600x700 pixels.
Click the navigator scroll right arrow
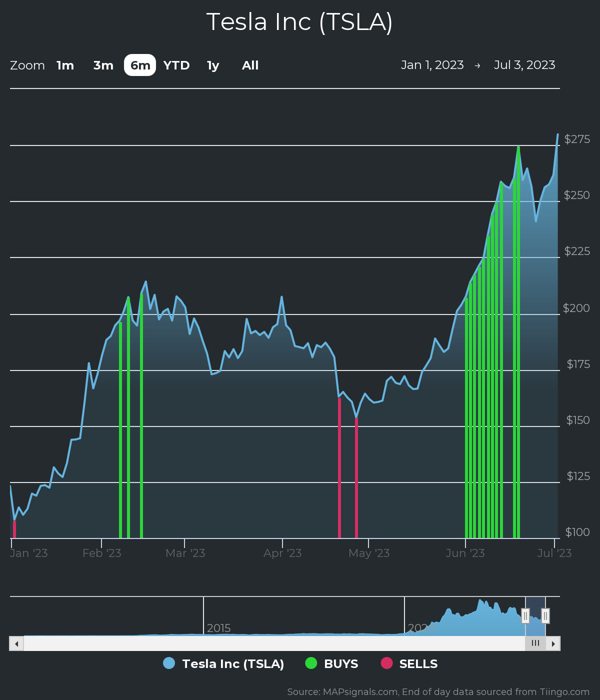tap(553, 643)
